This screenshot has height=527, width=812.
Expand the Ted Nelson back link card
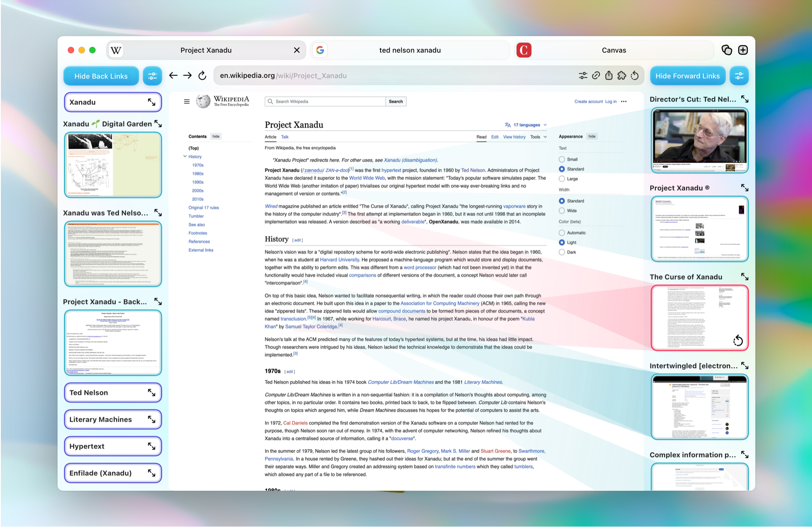tap(151, 392)
